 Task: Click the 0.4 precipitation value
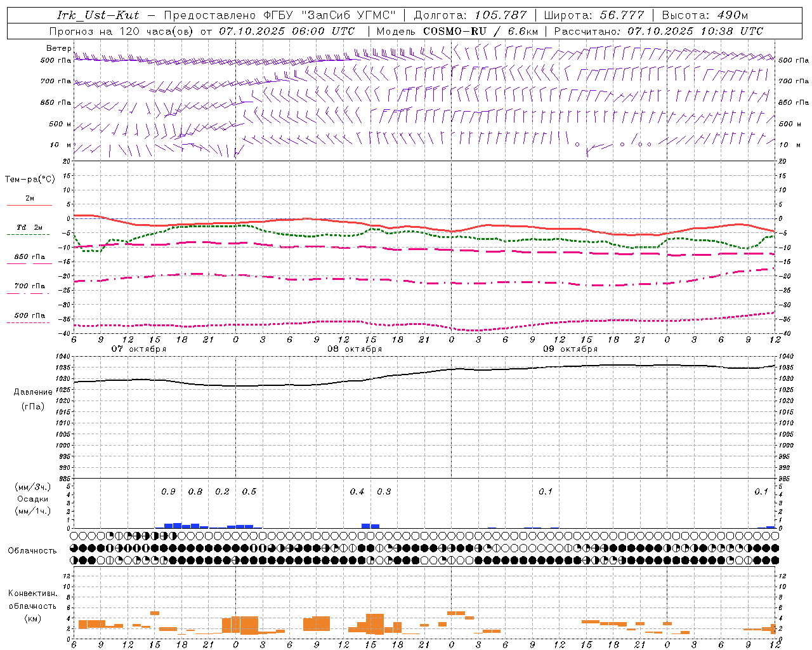pos(357,491)
